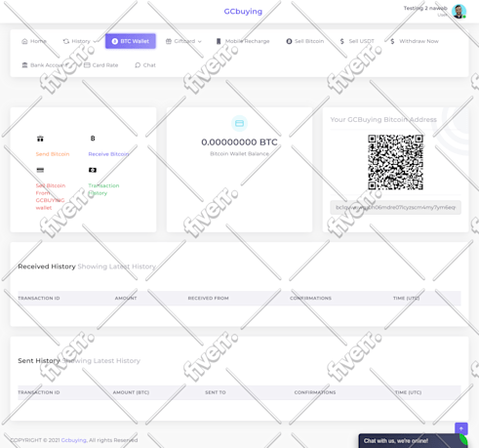Click the Sell Bitcoin coin icon
This screenshot has height=448, width=479.
[x=289, y=41]
